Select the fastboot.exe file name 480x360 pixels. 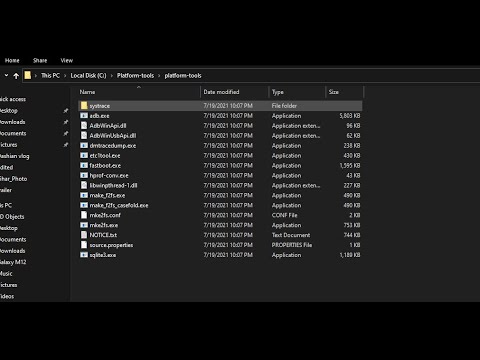pyautogui.click(x=105, y=166)
